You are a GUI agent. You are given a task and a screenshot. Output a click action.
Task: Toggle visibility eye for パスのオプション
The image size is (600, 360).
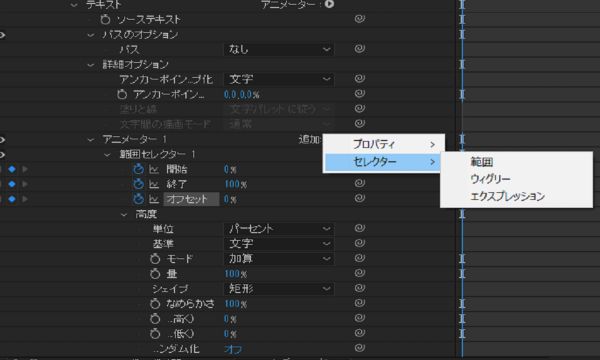point(2,35)
